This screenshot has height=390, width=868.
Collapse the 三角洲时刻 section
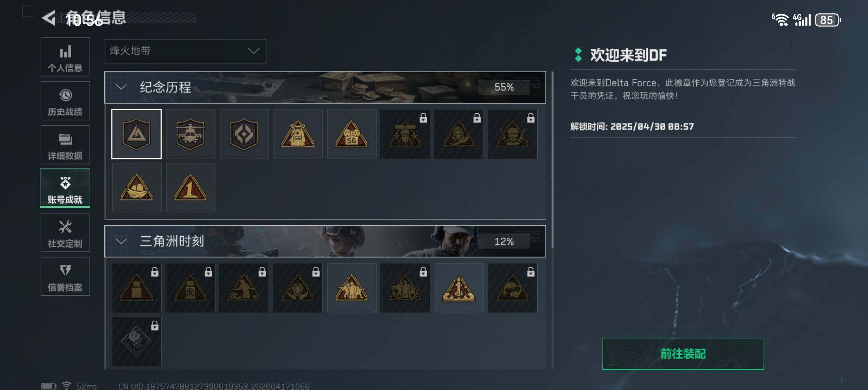(121, 241)
